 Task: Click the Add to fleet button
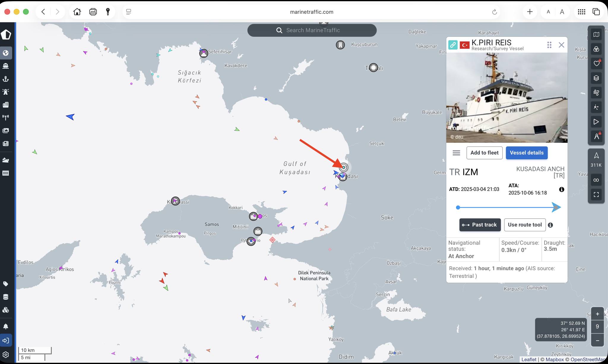tap(484, 153)
